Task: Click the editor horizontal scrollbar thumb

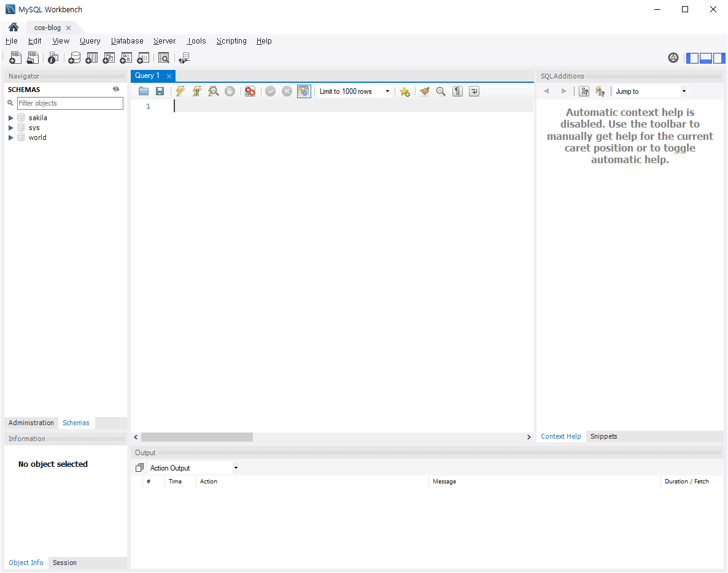Action: pyautogui.click(x=197, y=437)
